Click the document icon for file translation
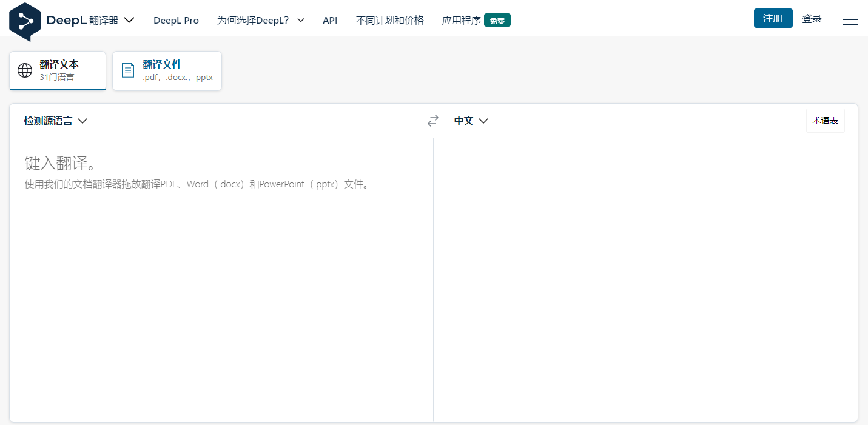Screen dimensions: 868x425 (128, 70)
